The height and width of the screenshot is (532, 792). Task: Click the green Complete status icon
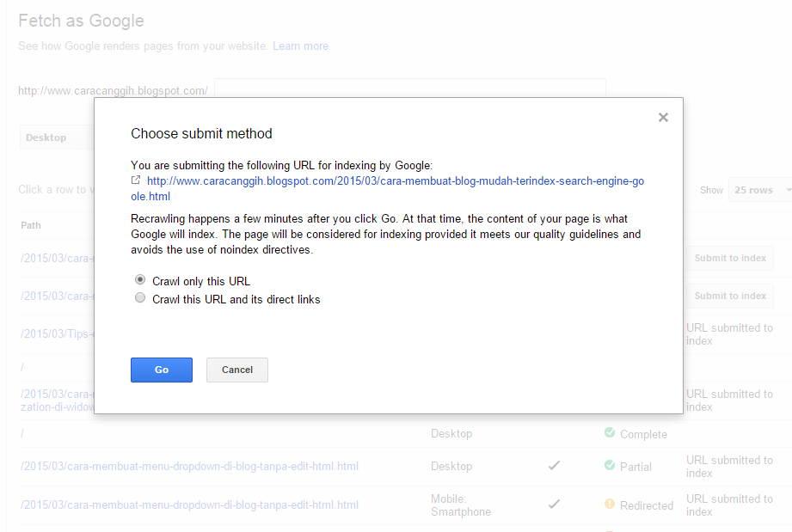tap(611, 434)
